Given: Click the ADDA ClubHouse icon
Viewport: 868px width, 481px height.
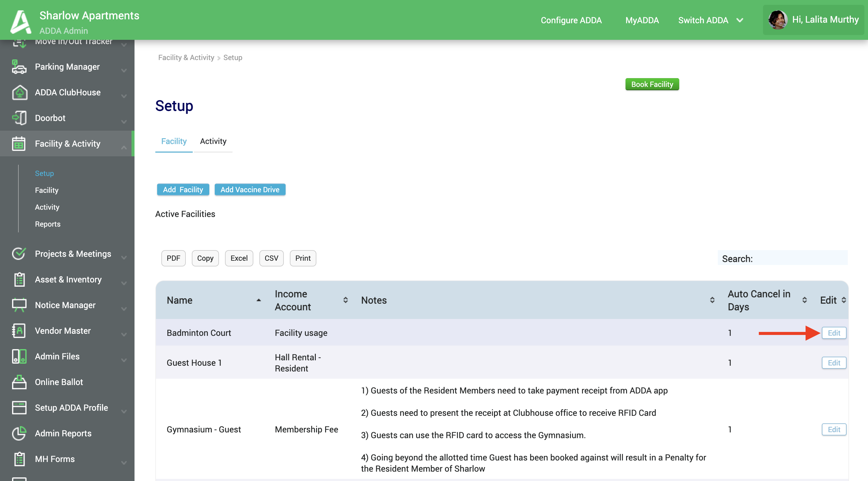Looking at the screenshot, I should [20, 92].
